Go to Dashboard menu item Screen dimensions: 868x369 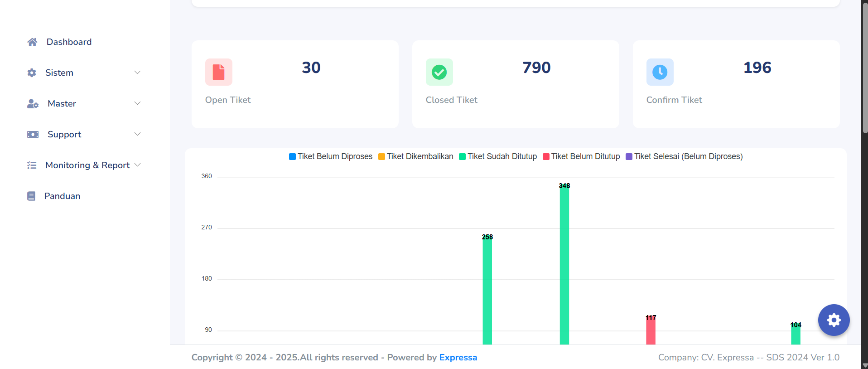coord(69,42)
